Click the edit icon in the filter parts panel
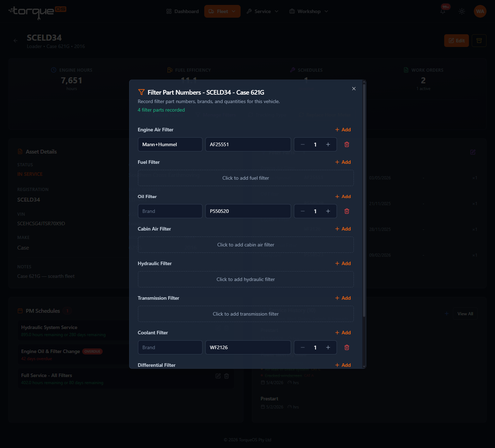495x448 pixels. pos(473,152)
